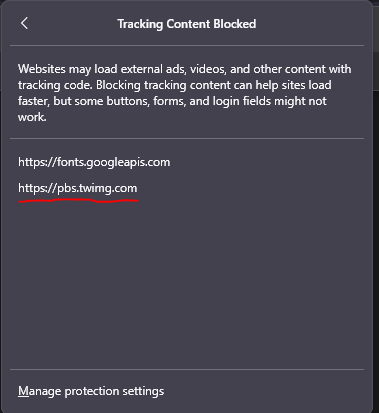The image size is (379, 413).
Task: Click the underlined M in Manage
Action: point(23,391)
